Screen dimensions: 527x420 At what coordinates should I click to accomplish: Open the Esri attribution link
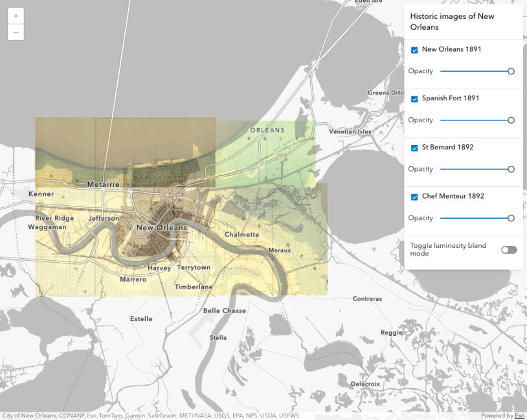pyautogui.click(x=519, y=415)
